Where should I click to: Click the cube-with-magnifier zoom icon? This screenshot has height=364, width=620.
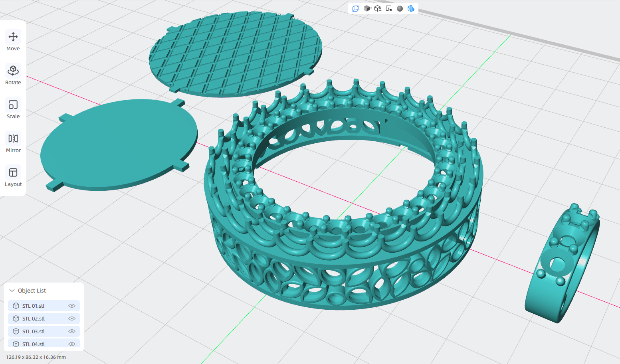378,8
